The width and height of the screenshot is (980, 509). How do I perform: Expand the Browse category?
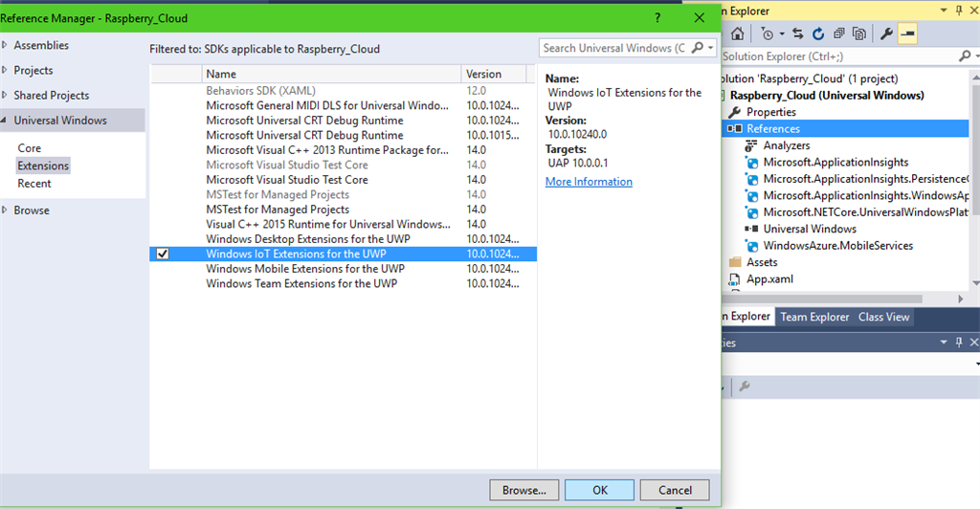pos(5,210)
